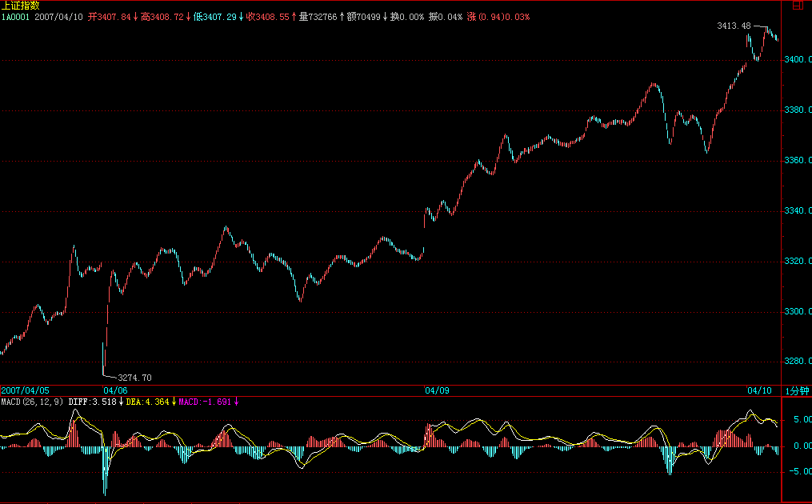Click the magenta MACD:-1.691 value

pyautogui.click(x=205, y=402)
